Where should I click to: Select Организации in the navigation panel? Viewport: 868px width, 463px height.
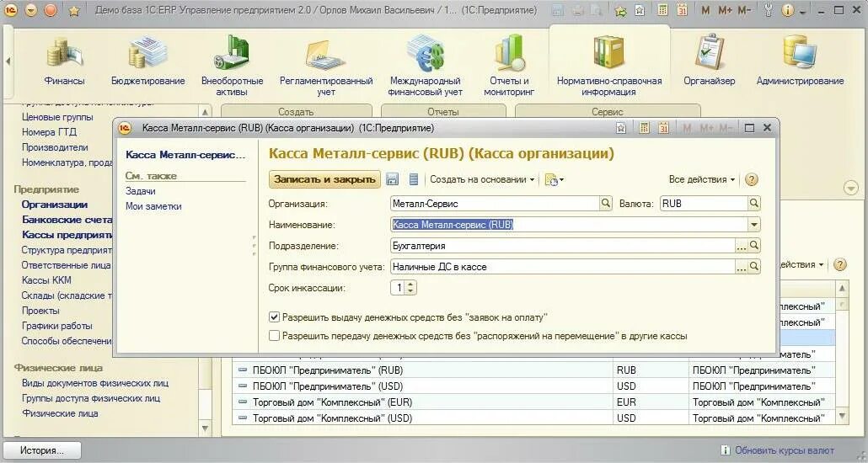55,204
